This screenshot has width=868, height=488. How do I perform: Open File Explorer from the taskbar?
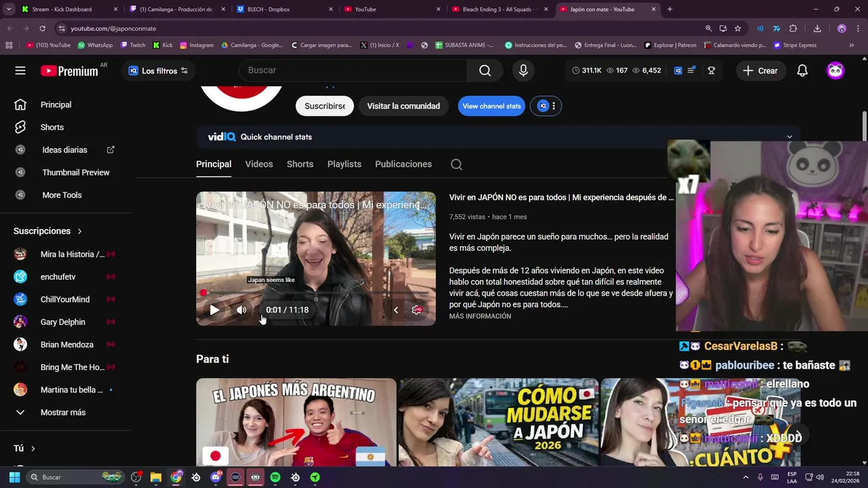[x=156, y=477]
